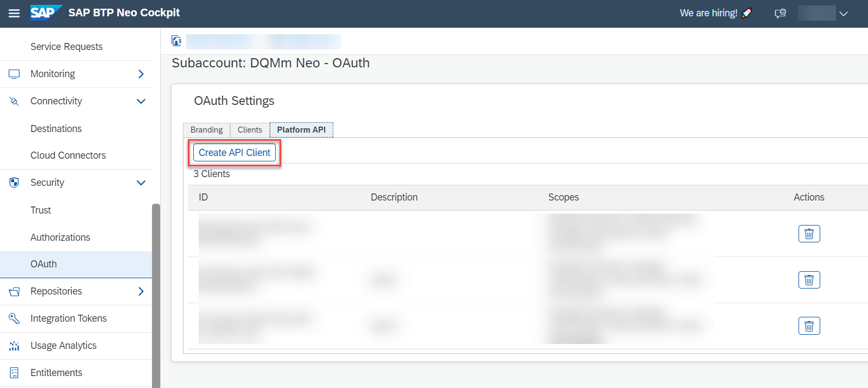Screen dimensions: 868x388
Task: Click the Repositories icon
Action: point(14,291)
